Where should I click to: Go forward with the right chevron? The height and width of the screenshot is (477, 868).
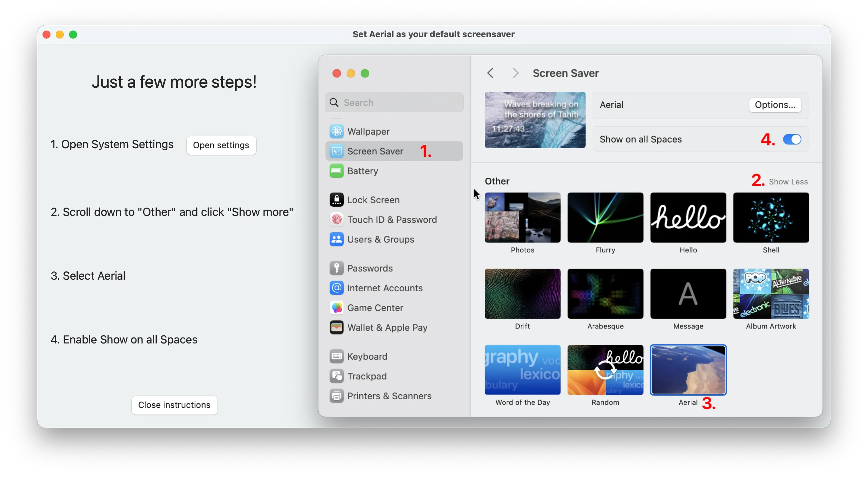[x=515, y=73]
